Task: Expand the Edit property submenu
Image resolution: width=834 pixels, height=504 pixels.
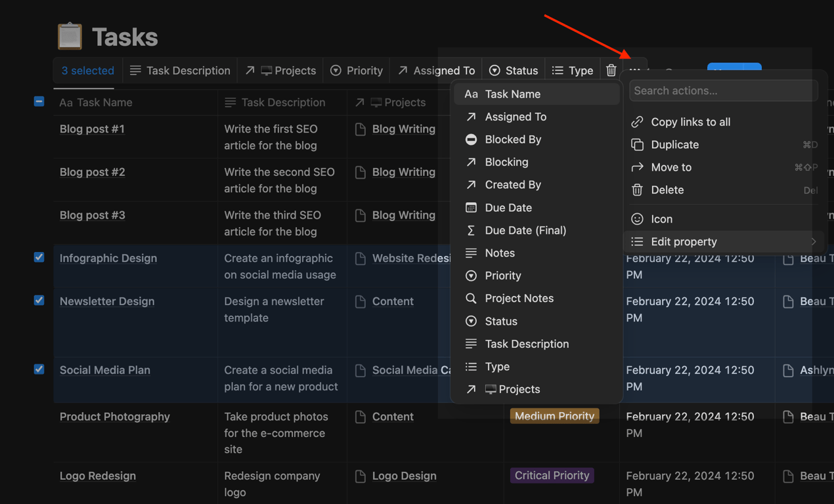Action: [724, 241]
